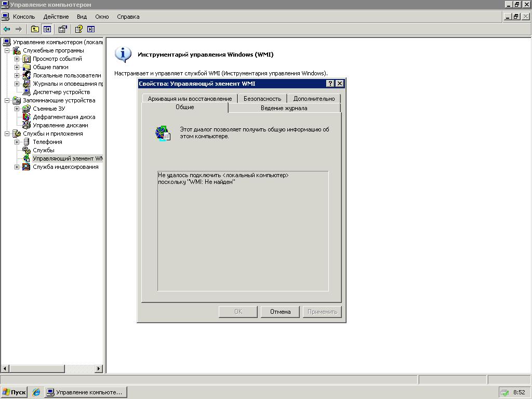Switch to the Дополнительно tab
This screenshot has width=532, height=399.
pyautogui.click(x=314, y=99)
